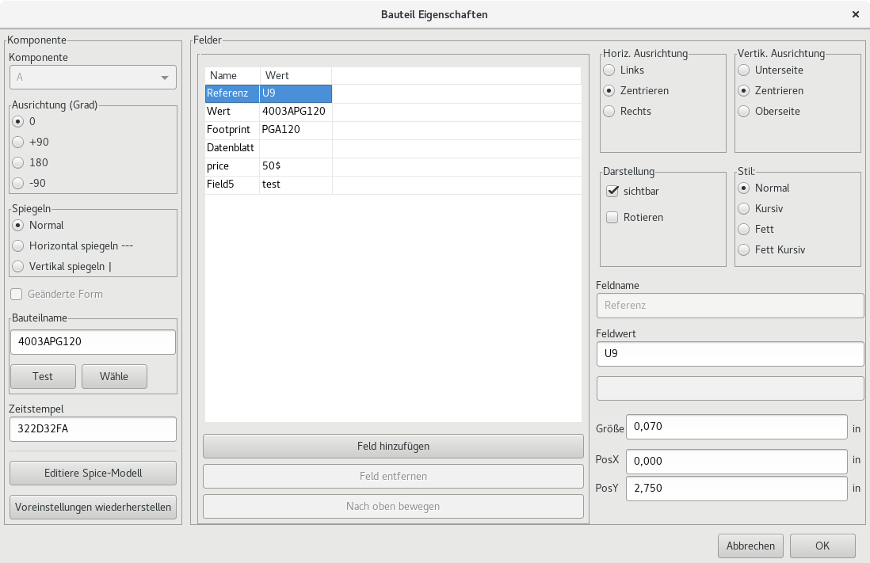Open the Komponente dropdown

click(93, 77)
